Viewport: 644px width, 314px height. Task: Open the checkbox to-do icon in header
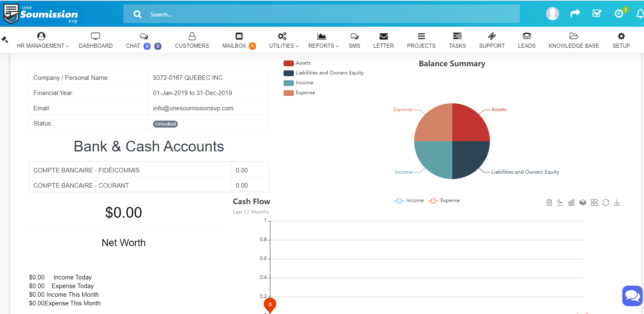point(597,14)
